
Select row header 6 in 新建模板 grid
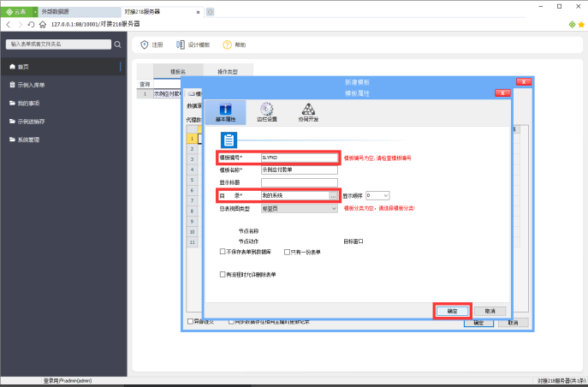[x=192, y=190]
